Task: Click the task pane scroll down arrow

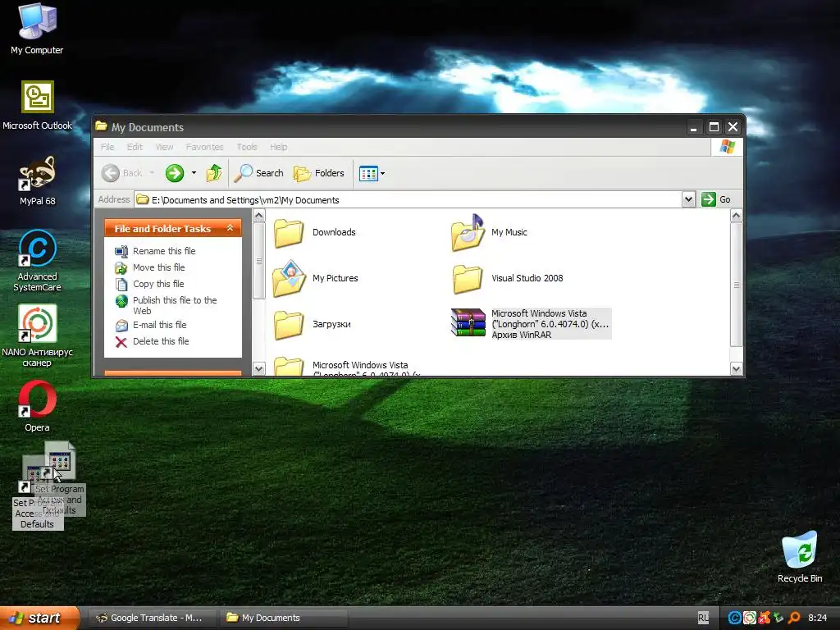Action: pos(258,368)
